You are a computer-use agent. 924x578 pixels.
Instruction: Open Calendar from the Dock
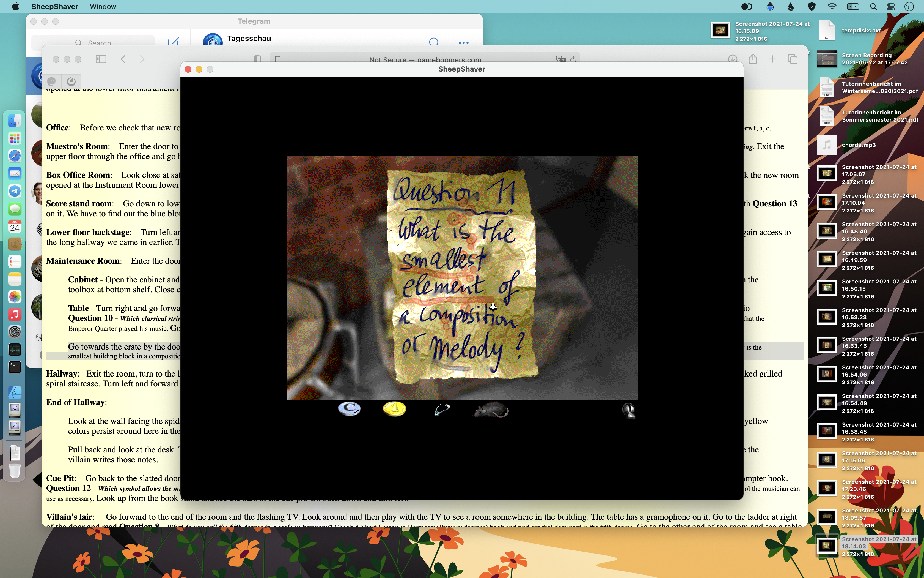(x=15, y=226)
